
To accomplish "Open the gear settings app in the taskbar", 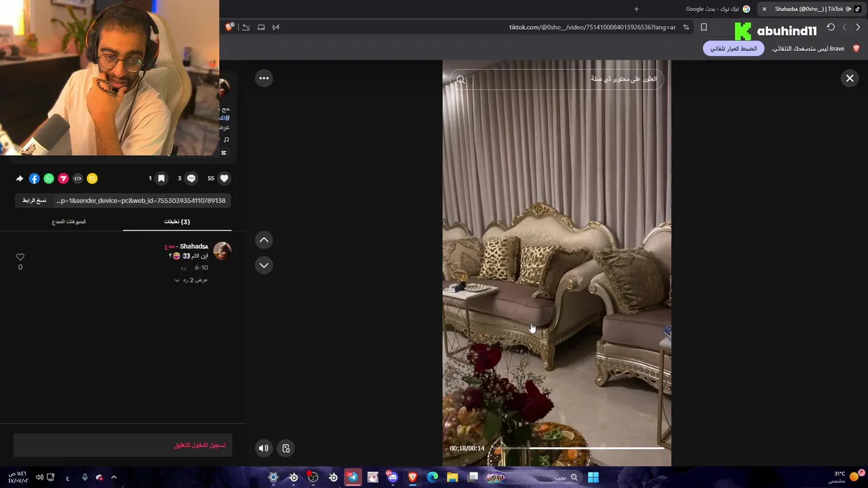I will click(273, 477).
